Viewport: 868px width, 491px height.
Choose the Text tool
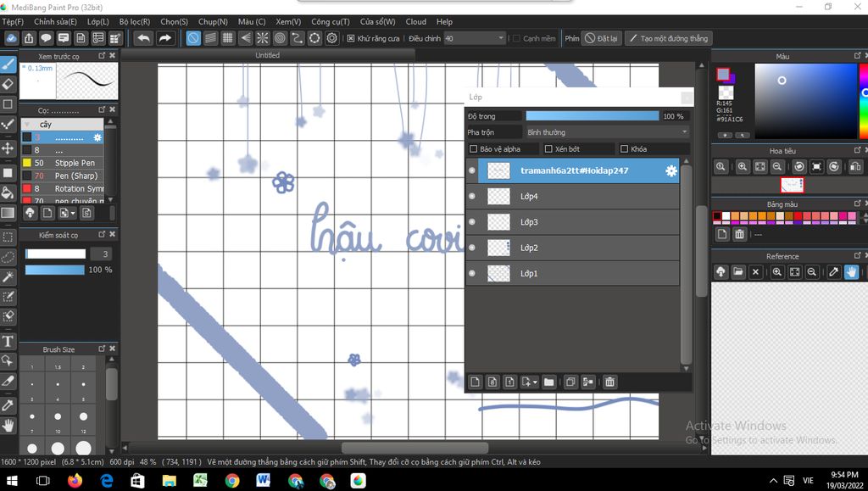(8, 341)
